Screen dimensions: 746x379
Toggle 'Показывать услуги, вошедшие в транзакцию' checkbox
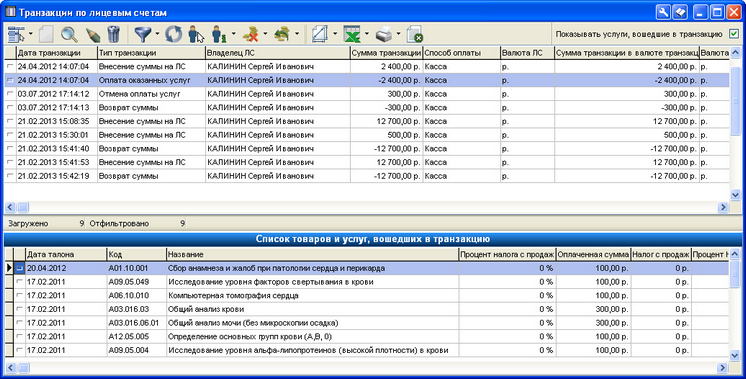coord(734,34)
